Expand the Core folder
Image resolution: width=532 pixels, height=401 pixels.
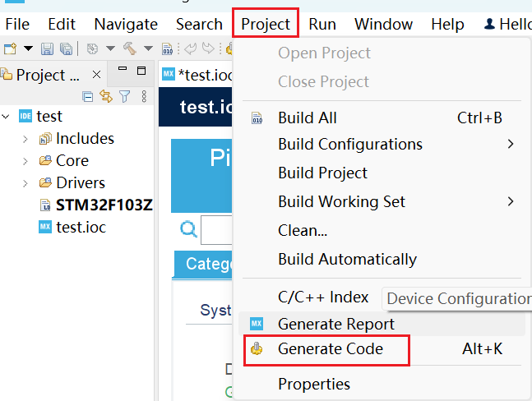point(25,161)
